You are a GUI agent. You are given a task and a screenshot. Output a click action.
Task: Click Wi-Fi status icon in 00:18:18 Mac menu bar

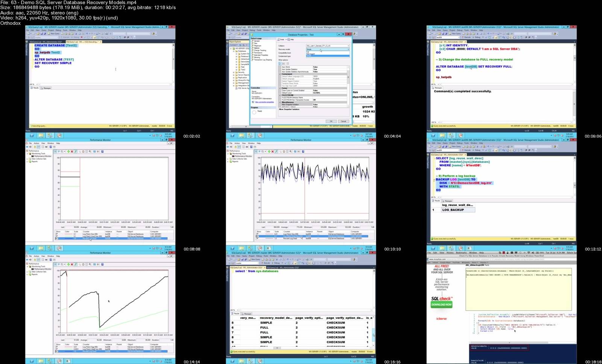click(x=529, y=253)
